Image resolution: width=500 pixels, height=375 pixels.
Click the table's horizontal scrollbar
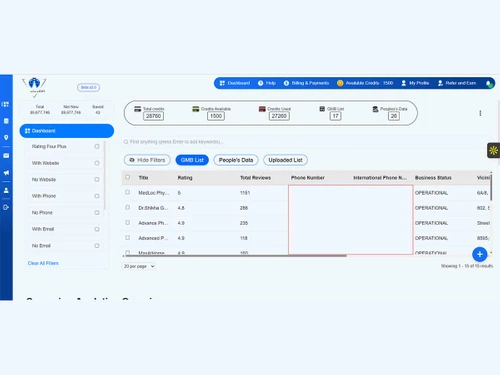tap(236, 256)
